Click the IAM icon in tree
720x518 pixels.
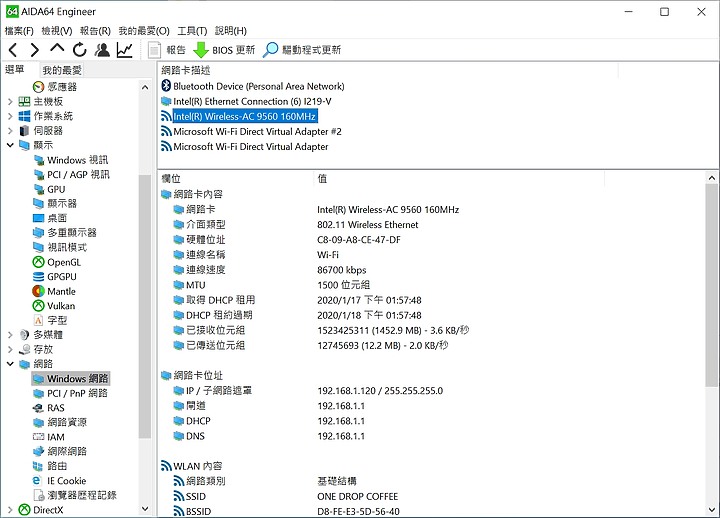pyautogui.click(x=39, y=437)
